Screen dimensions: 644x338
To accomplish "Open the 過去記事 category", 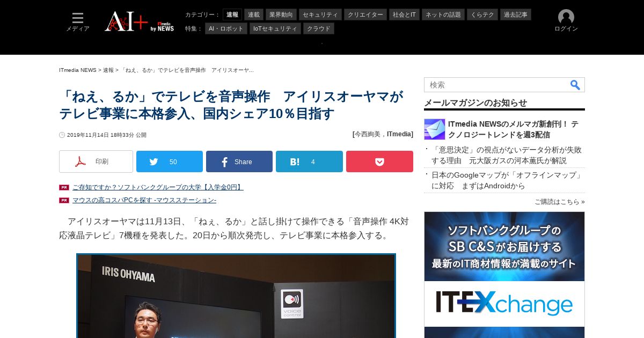I will (516, 14).
